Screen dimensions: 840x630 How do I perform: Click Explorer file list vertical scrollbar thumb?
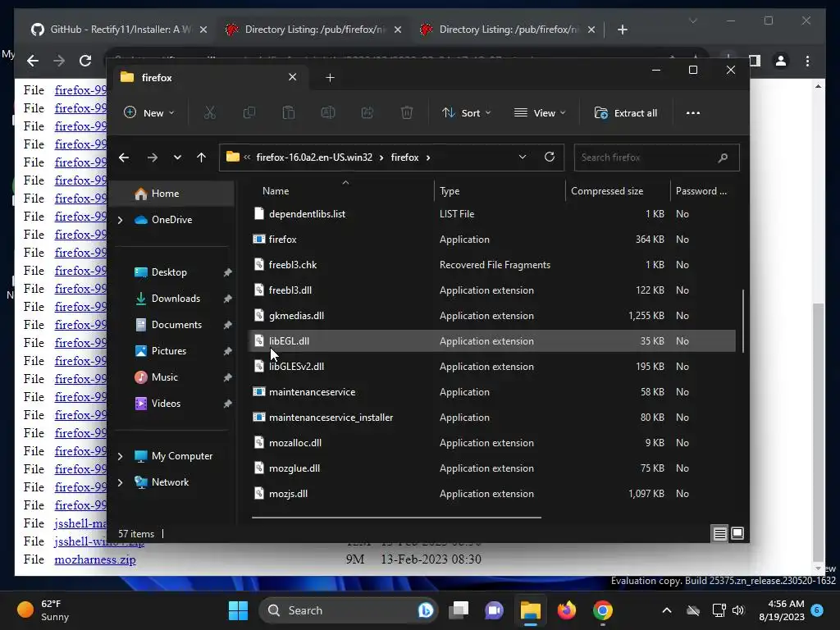click(743, 321)
